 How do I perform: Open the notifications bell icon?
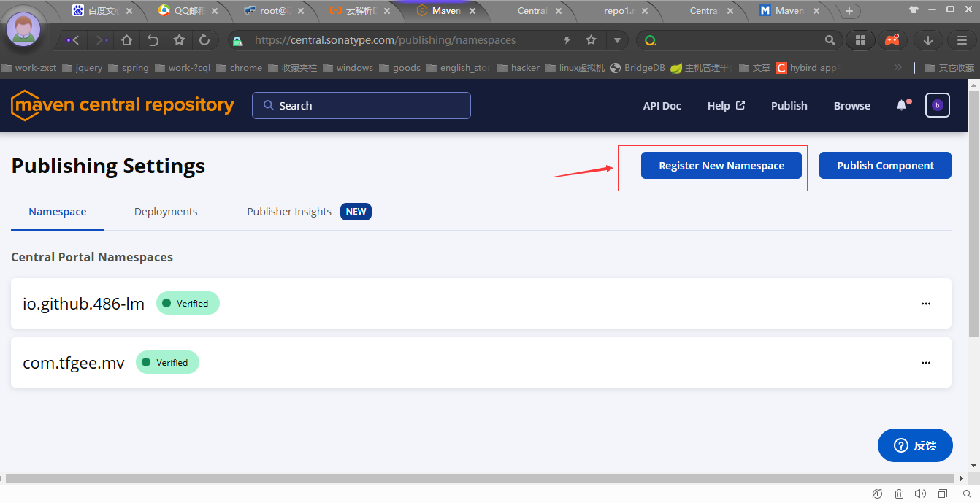click(x=903, y=105)
